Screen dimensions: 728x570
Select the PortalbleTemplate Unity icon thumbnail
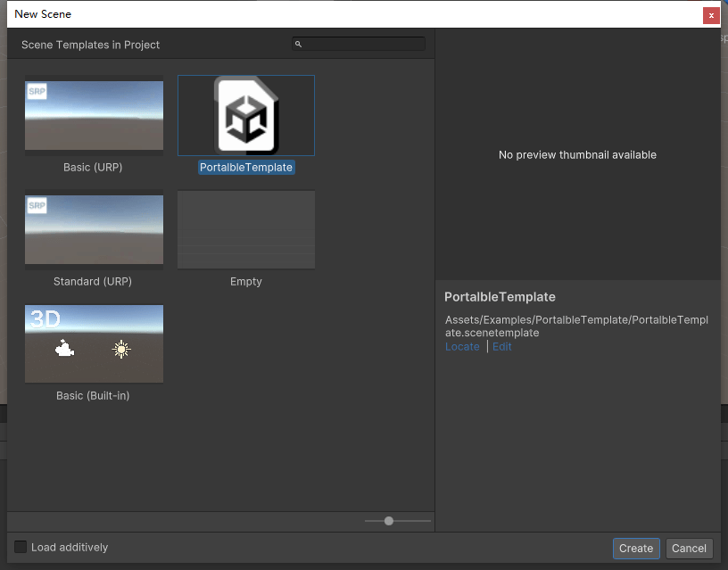pyautogui.click(x=246, y=116)
